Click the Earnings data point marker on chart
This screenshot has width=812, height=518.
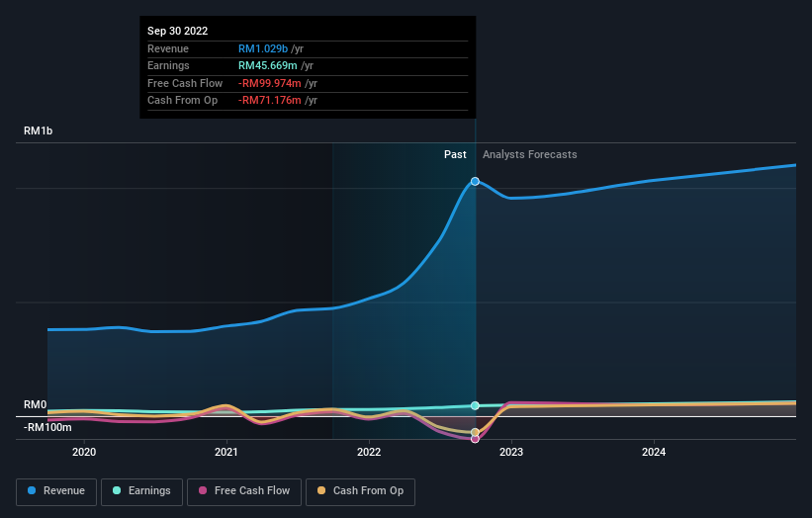pyautogui.click(x=475, y=405)
